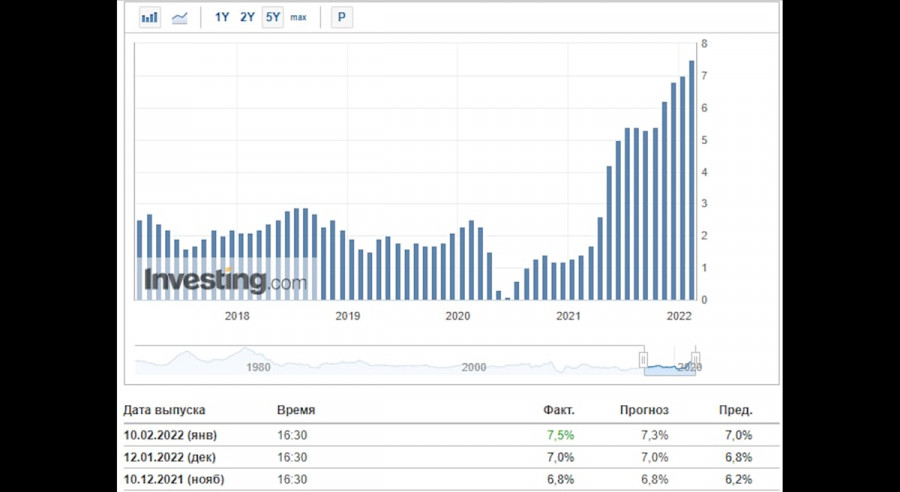900x492 pixels.
Task: Click the 2022 x-axis label
Action: point(678,316)
